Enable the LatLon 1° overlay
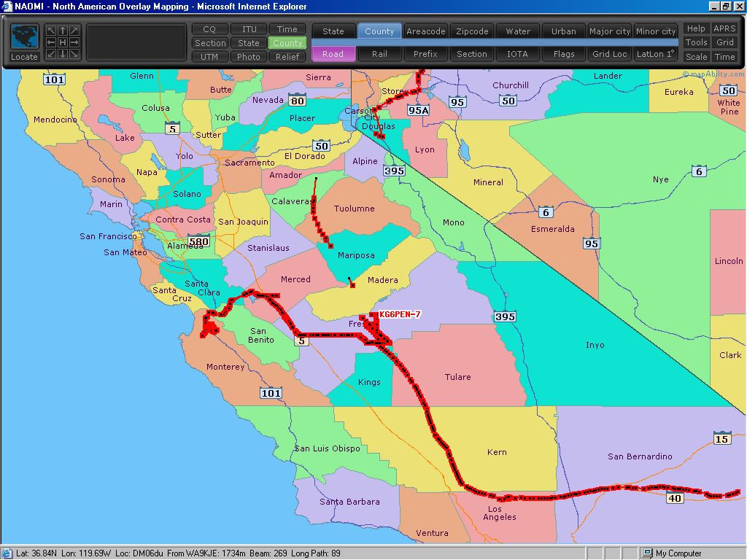The width and height of the screenshot is (747, 560). pyautogui.click(x=656, y=54)
